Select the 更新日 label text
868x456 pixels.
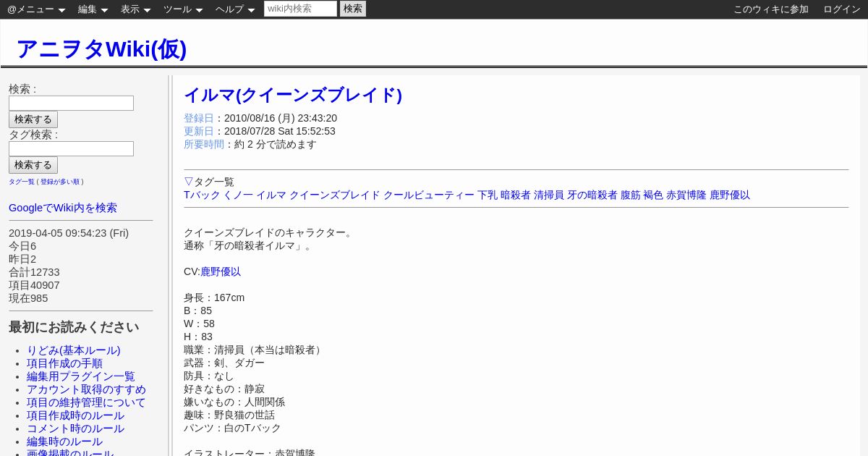(199, 131)
